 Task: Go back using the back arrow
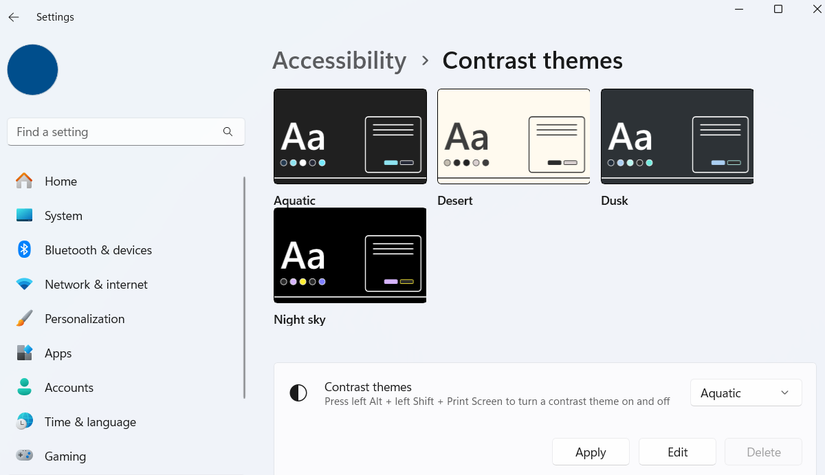point(14,17)
